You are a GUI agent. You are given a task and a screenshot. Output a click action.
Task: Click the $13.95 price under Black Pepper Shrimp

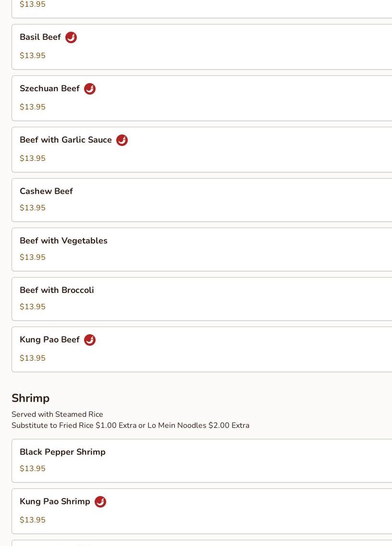(33, 469)
